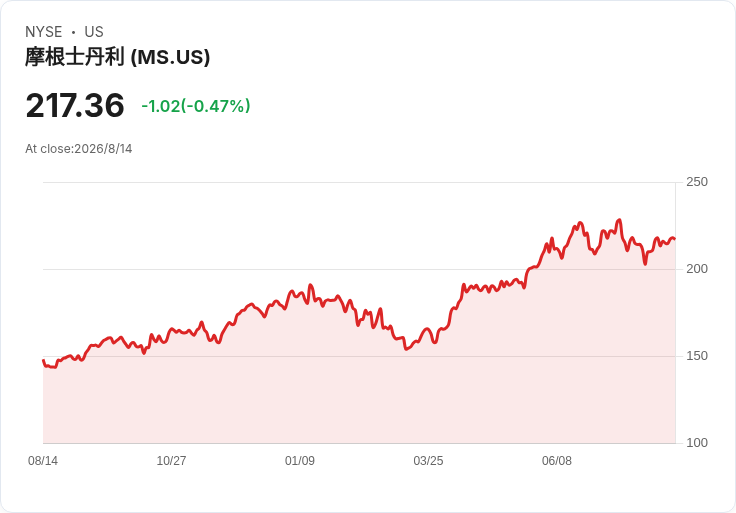This screenshot has width=736, height=513.
Task: Select the 03/25 date on x-axis
Action: coord(428,461)
